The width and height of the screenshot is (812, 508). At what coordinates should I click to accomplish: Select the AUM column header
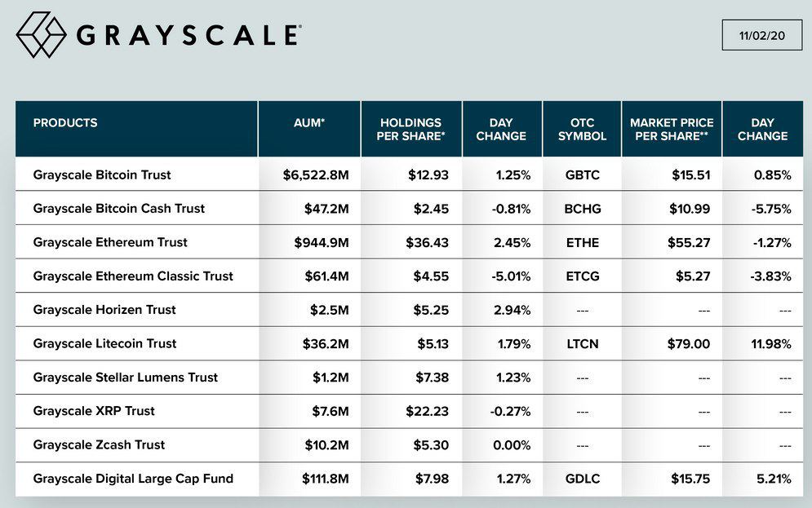(309, 123)
